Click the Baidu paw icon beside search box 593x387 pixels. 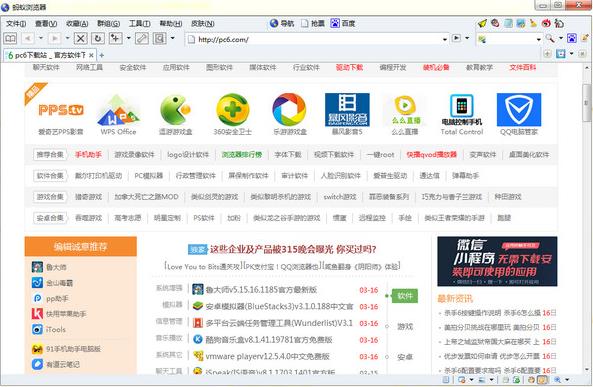coord(572,38)
